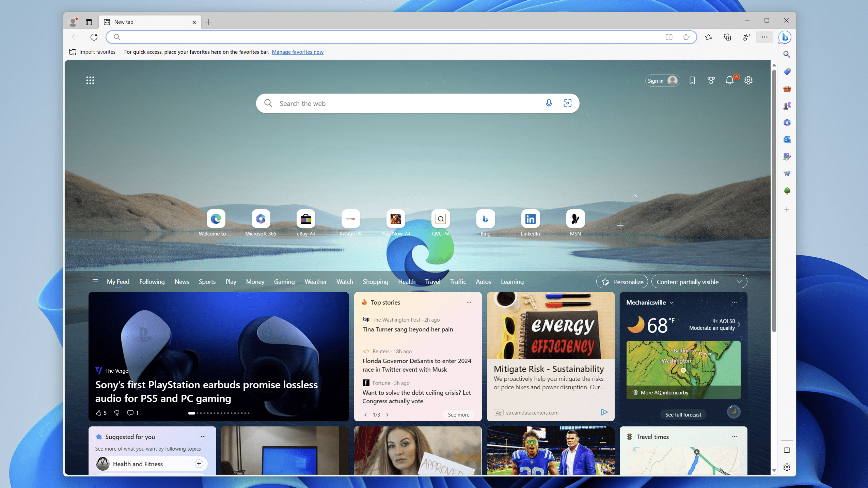
Task: Open the E-tree sidebar icon
Action: [x=787, y=191]
